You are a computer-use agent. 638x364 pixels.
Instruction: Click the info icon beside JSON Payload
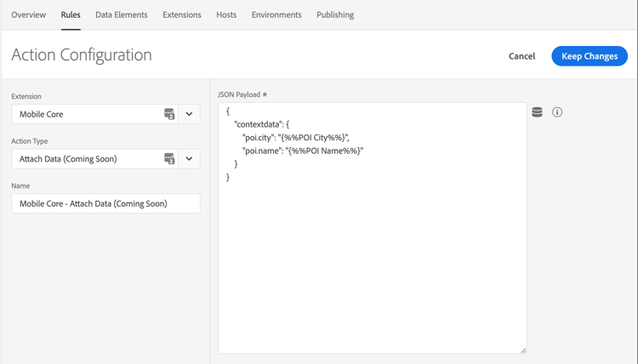click(557, 112)
